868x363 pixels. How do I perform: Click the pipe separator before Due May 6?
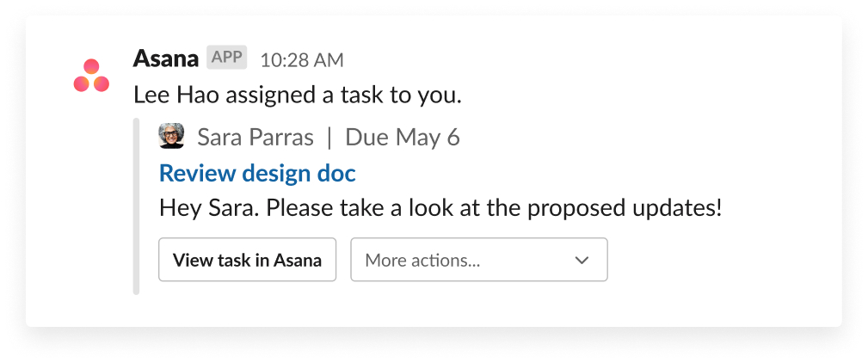(329, 138)
